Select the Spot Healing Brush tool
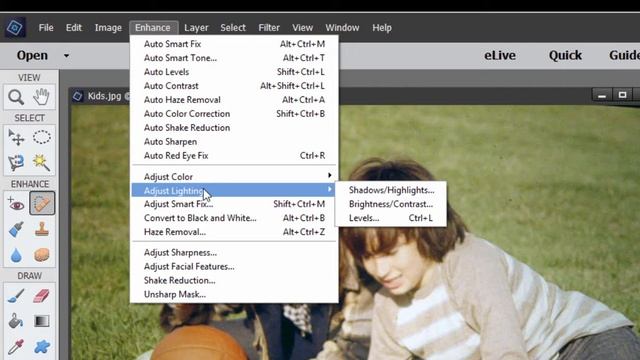 click(x=42, y=203)
